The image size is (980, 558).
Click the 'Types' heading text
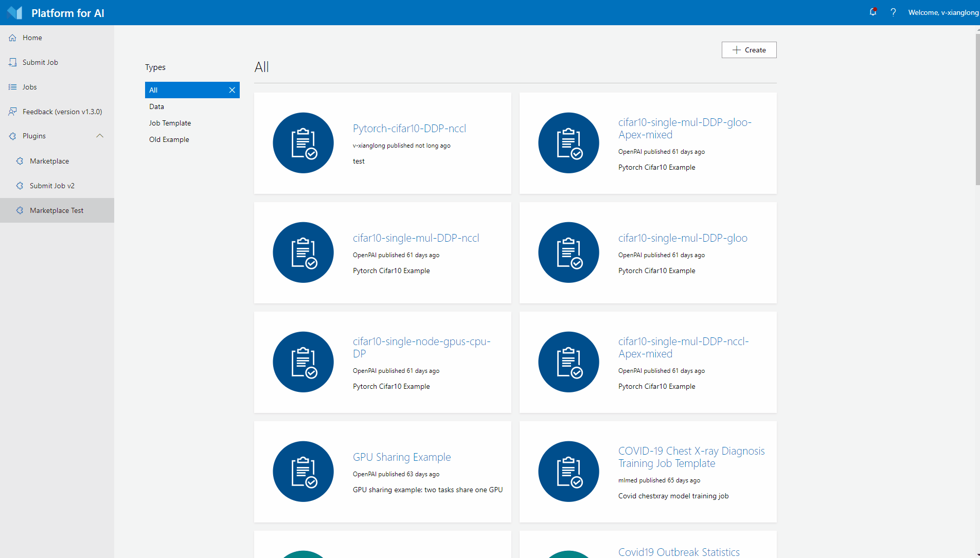coord(155,67)
